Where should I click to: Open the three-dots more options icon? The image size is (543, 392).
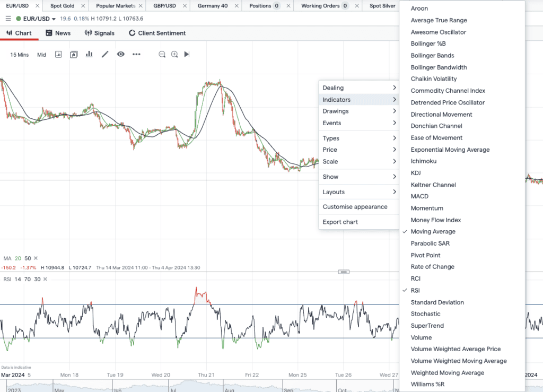(136, 54)
